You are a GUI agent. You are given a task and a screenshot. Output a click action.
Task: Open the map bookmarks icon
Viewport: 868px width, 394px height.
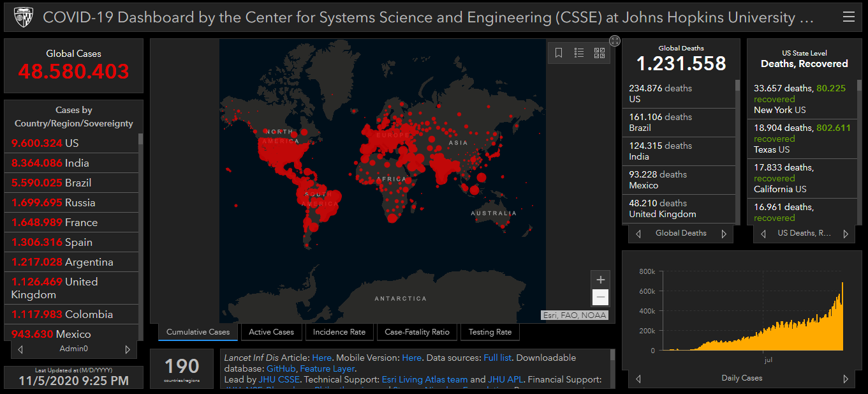pos(559,53)
